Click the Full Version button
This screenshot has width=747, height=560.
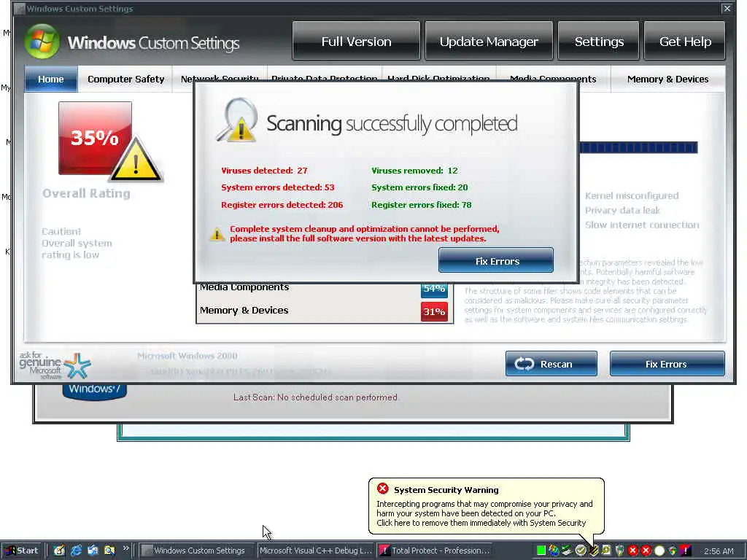click(x=356, y=41)
